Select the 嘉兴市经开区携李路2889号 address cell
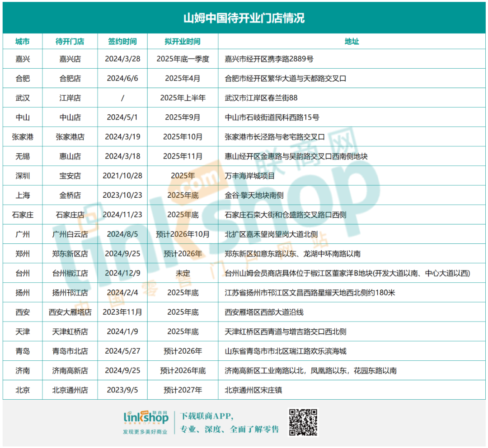 (269, 59)
